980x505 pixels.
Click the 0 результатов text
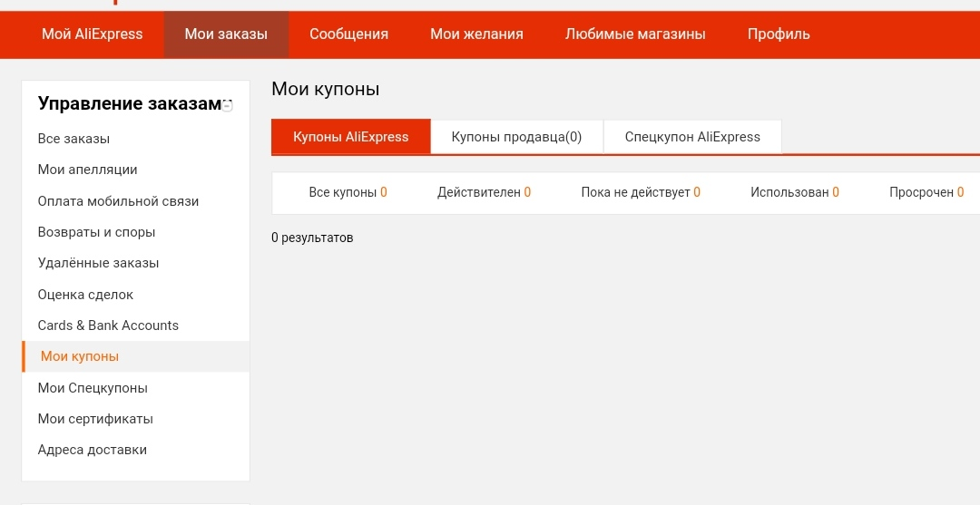point(312,238)
